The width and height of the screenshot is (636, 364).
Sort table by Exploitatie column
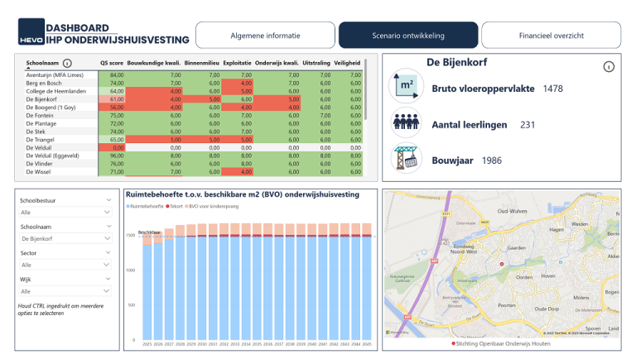point(238,63)
